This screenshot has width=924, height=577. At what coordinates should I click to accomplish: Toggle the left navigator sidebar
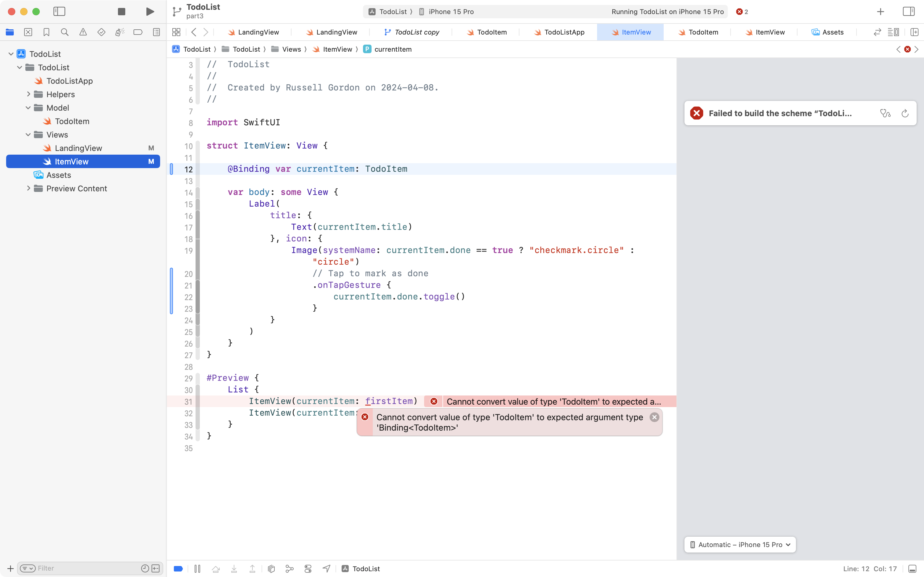pos(59,11)
